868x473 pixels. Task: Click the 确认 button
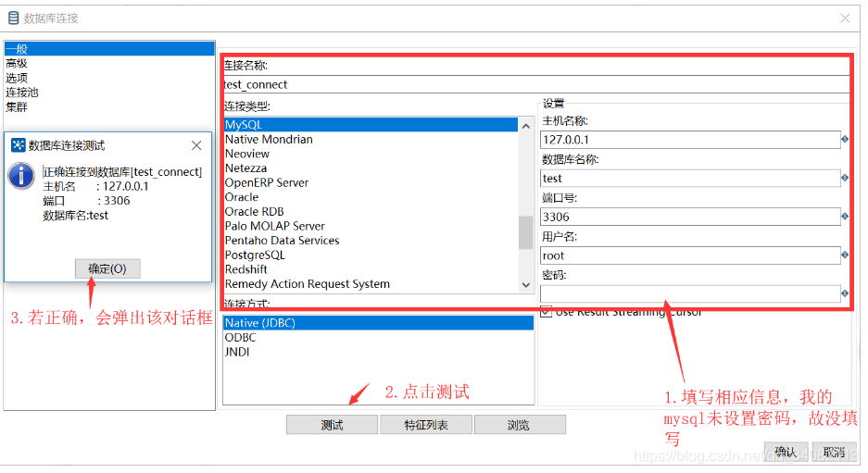pyautogui.click(x=786, y=452)
